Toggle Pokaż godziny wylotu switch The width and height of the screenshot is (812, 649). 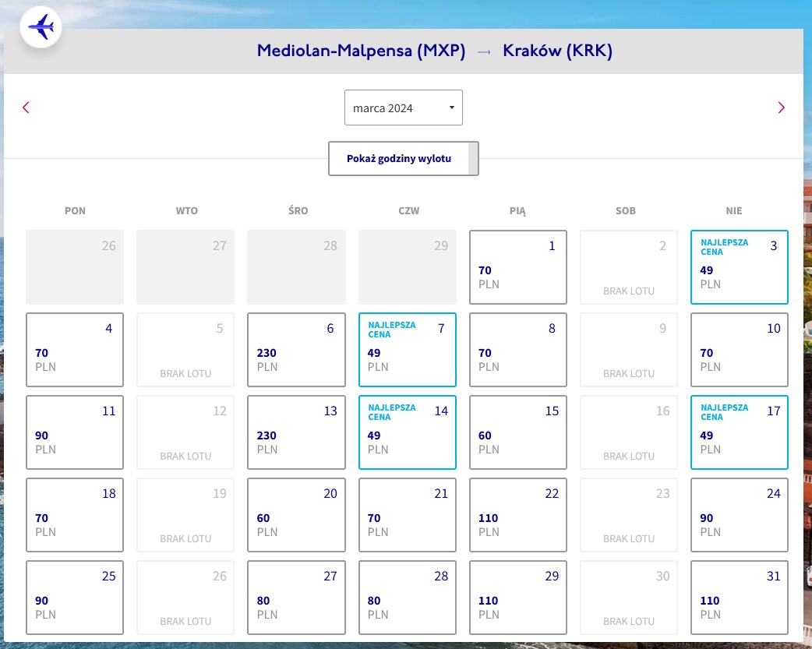click(x=404, y=158)
